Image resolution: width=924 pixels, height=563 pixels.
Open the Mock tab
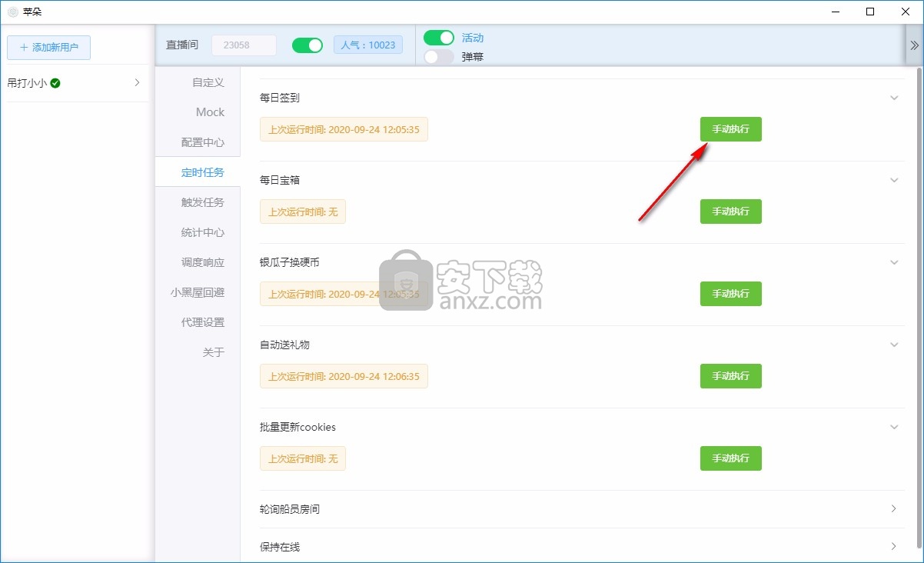198,112
